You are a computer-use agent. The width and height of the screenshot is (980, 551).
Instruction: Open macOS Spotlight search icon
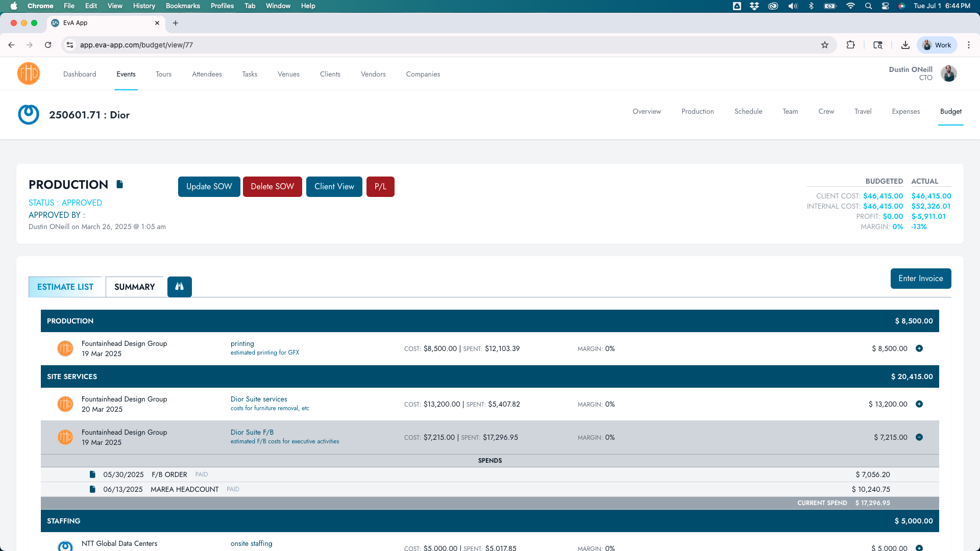(868, 6)
